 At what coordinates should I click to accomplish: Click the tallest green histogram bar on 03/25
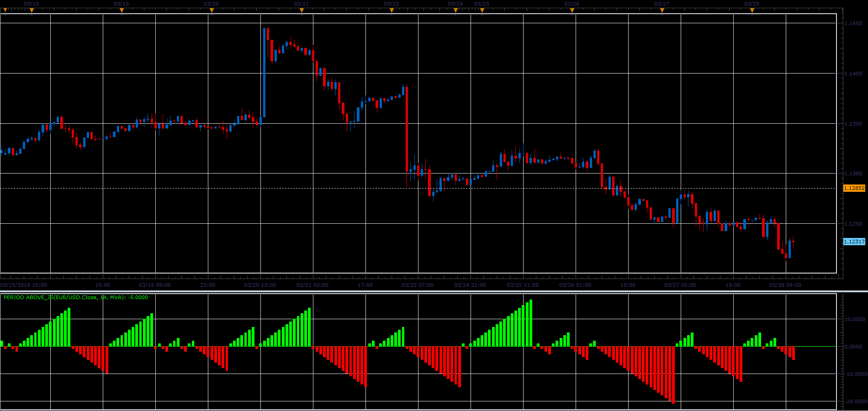click(531, 323)
